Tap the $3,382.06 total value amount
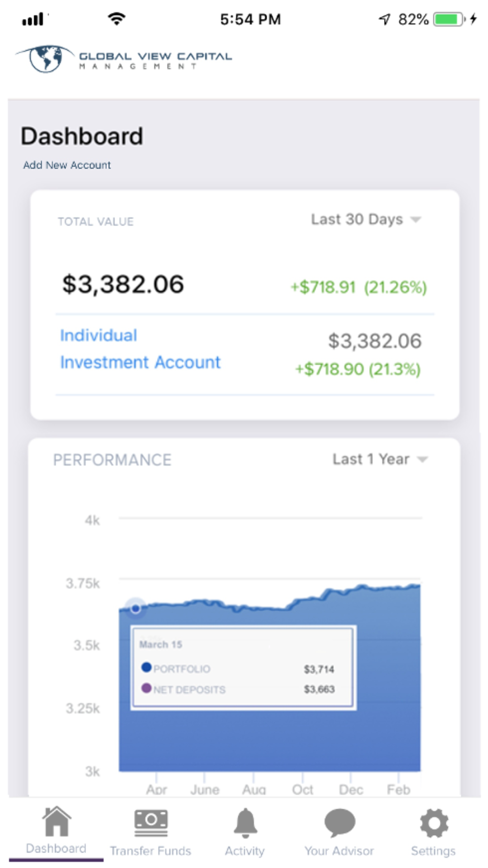The width and height of the screenshot is (488, 868). 123,284
